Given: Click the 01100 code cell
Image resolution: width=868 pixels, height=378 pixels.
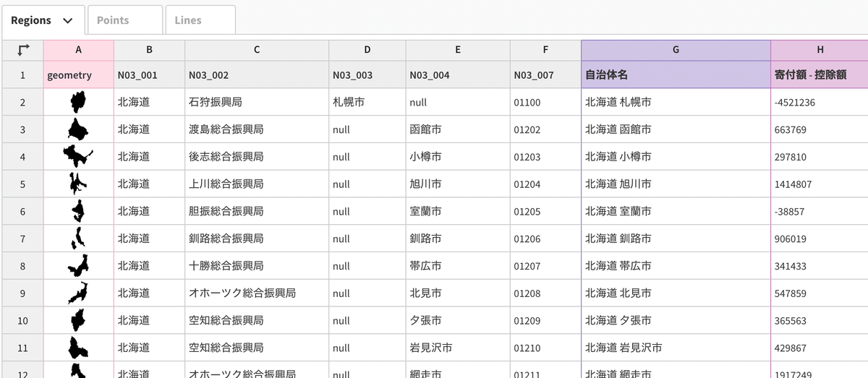Looking at the screenshot, I should coord(545,102).
